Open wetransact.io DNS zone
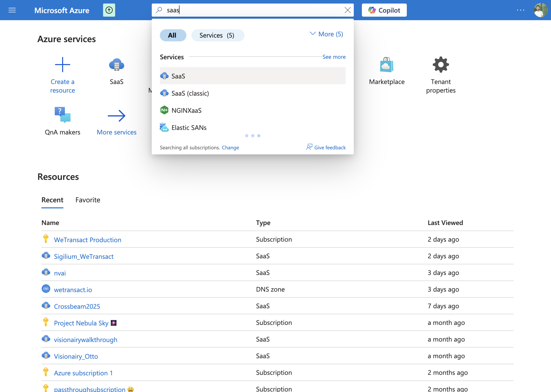Image resolution: width=551 pixels, height=392 pixels. tap(73, 290)
